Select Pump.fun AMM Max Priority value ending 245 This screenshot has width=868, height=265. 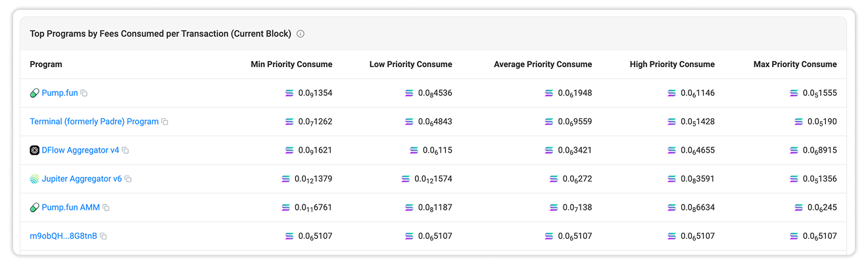click(x=823, y=208)
